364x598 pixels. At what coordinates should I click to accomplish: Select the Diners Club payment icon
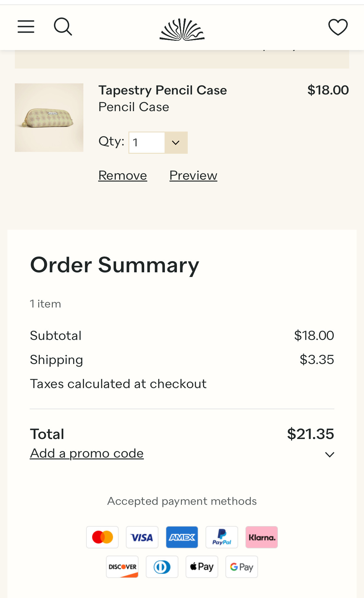(x=162, y=567)
